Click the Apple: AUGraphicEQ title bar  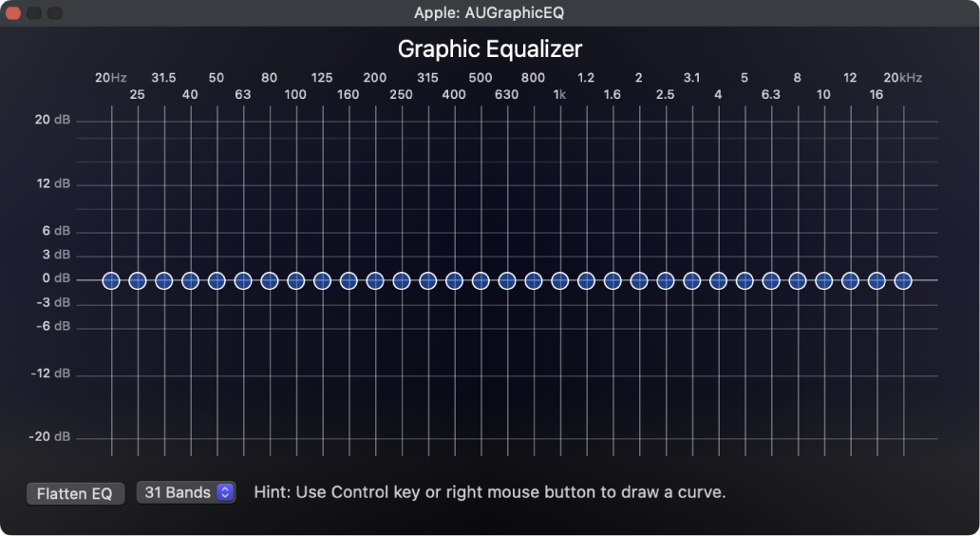pos(489,12)
